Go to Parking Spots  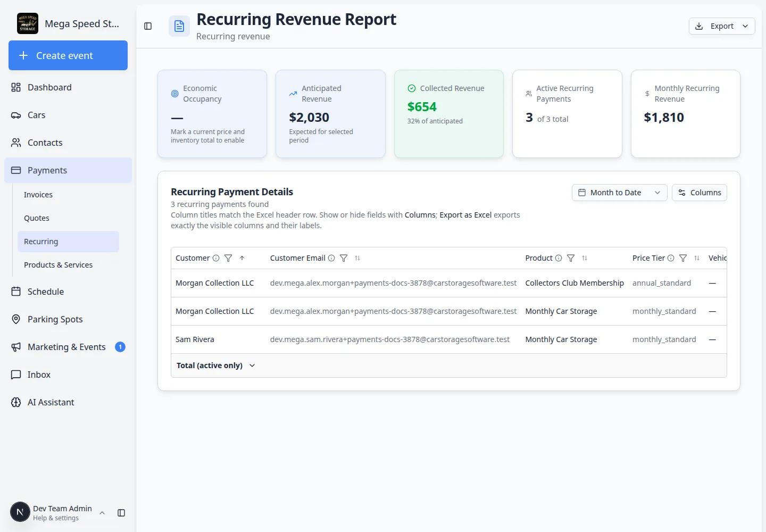coord(68,319)
